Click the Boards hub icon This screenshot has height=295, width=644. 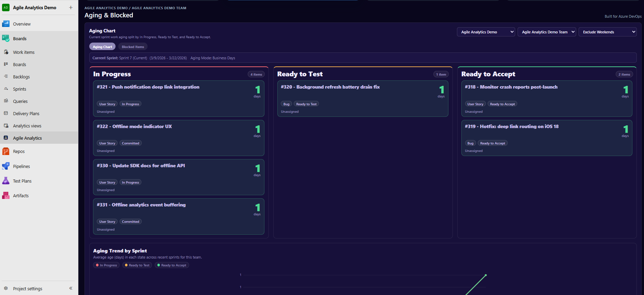6,38
